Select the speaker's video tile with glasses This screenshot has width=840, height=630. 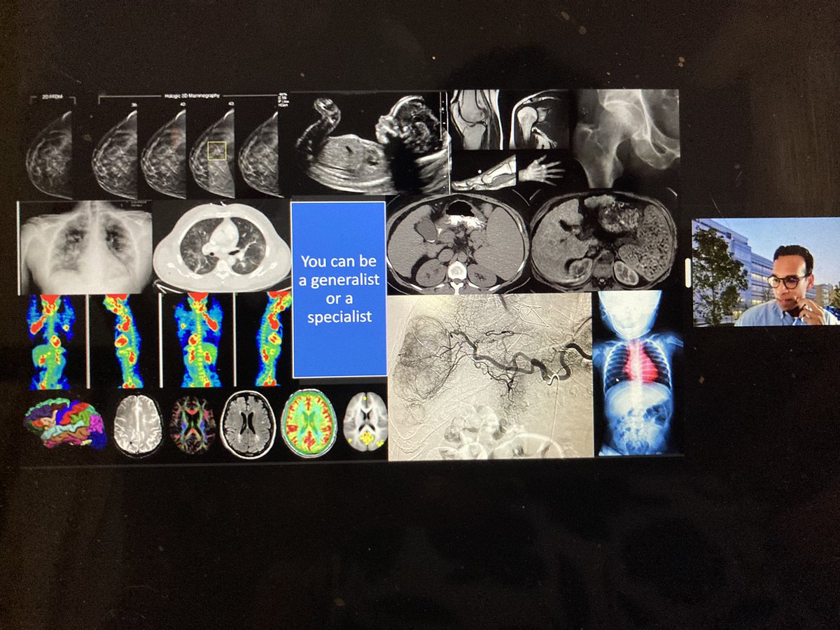765,272
